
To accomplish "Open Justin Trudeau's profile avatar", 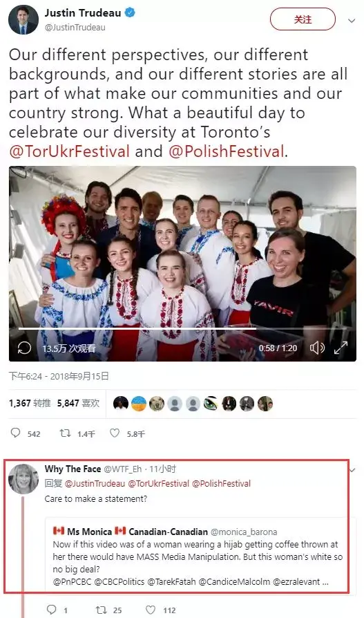I will click(x=23, y=20).
